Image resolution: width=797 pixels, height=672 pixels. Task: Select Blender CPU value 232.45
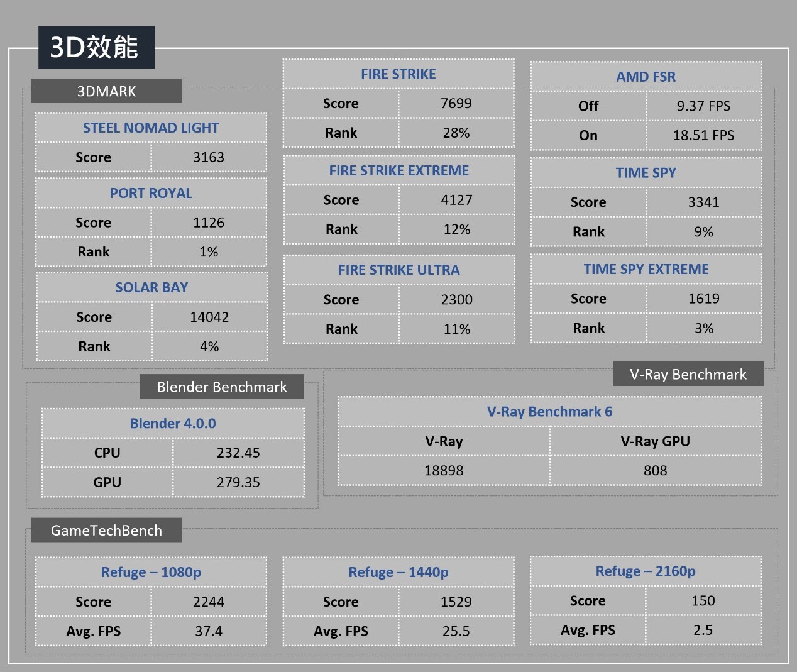point(238,453)
